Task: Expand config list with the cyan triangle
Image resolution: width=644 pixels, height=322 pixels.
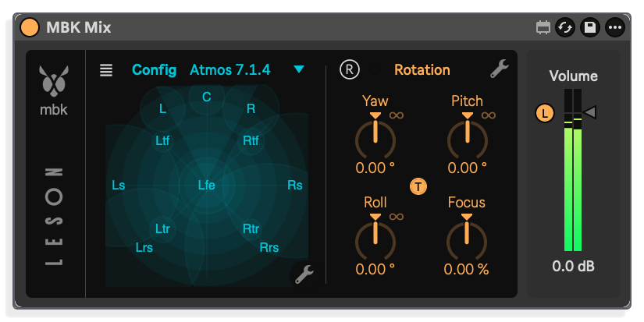Action: pos(299,69)
